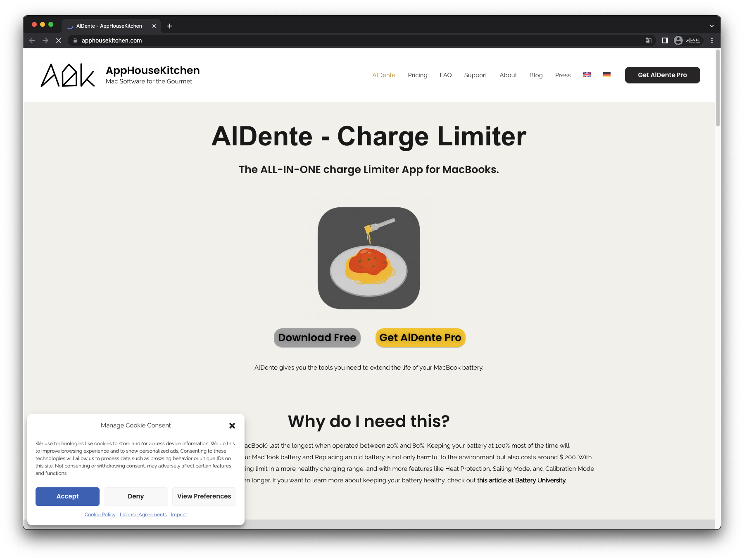Click 'AlDente gives you the tools' sentence
The height and width of the screenshot is (560, 744).
(x=369, y=368)
